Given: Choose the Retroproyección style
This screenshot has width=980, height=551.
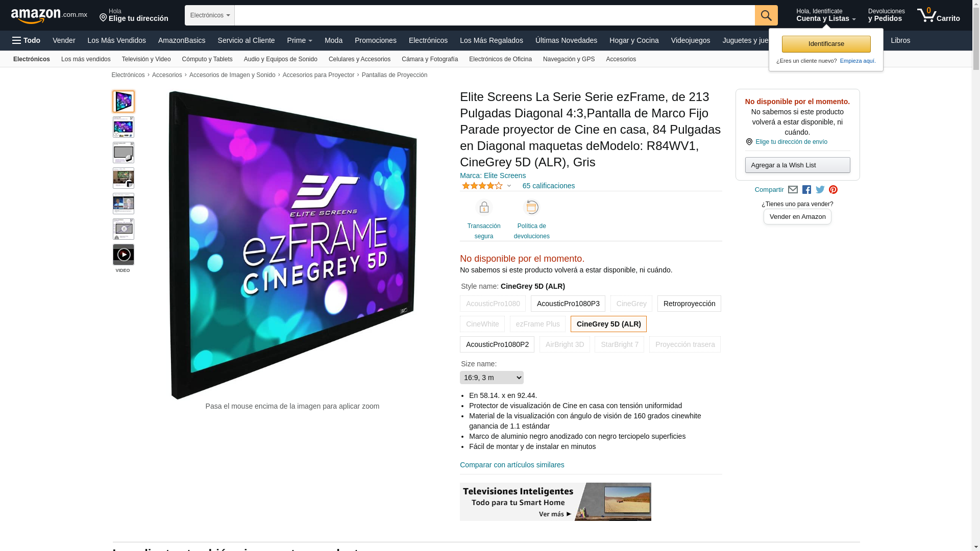Looking at the screenshot, I should point(689,304).
